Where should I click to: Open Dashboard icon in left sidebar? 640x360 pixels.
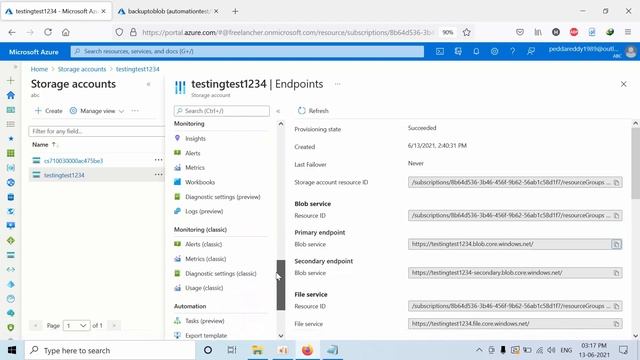coord(11,110)
